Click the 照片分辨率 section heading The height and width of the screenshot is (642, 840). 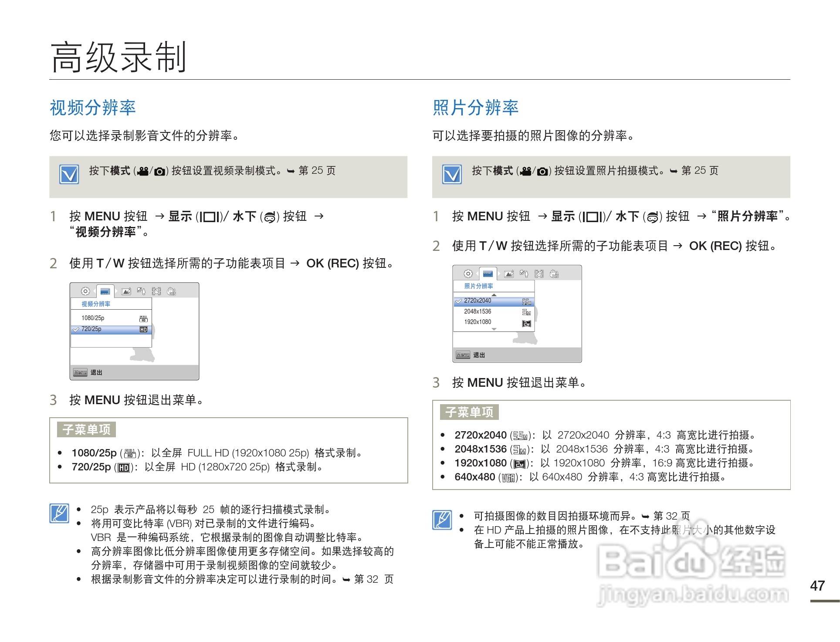point(475,108)
